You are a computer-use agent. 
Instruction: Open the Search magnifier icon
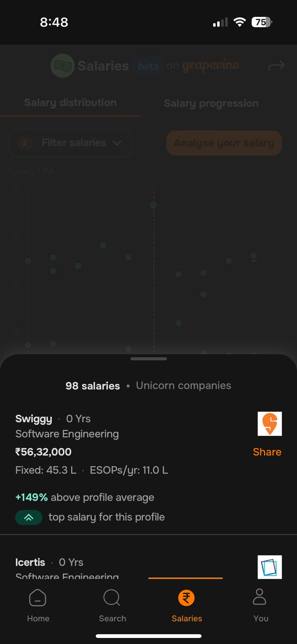[112, 598]
